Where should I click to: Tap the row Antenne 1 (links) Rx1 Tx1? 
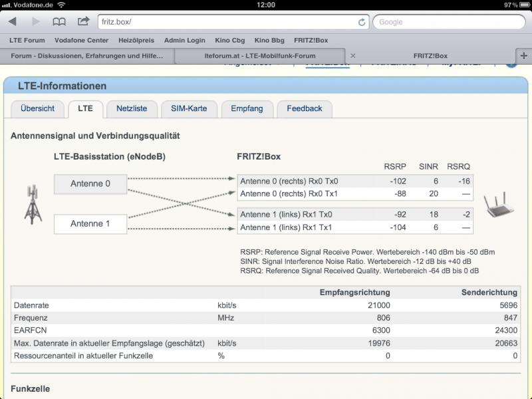click(x=355, y=227)
